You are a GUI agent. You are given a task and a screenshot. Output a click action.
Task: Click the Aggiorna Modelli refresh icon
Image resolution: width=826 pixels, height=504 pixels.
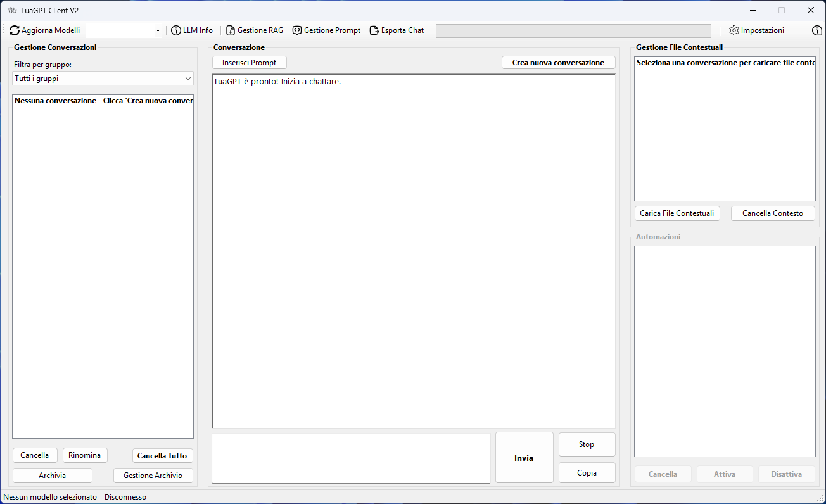tap(15, 30)
